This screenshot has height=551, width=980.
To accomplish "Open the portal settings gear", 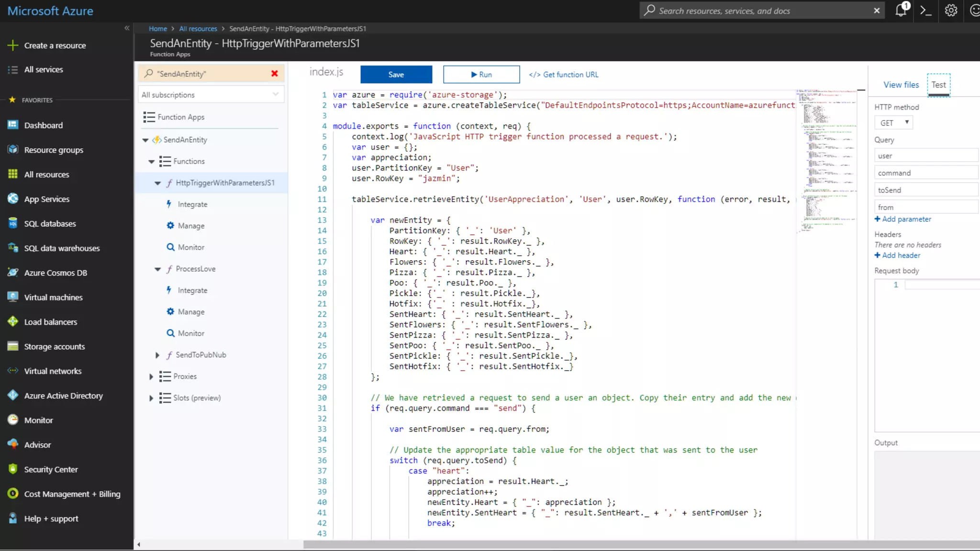I will click(x=951, y=11).
